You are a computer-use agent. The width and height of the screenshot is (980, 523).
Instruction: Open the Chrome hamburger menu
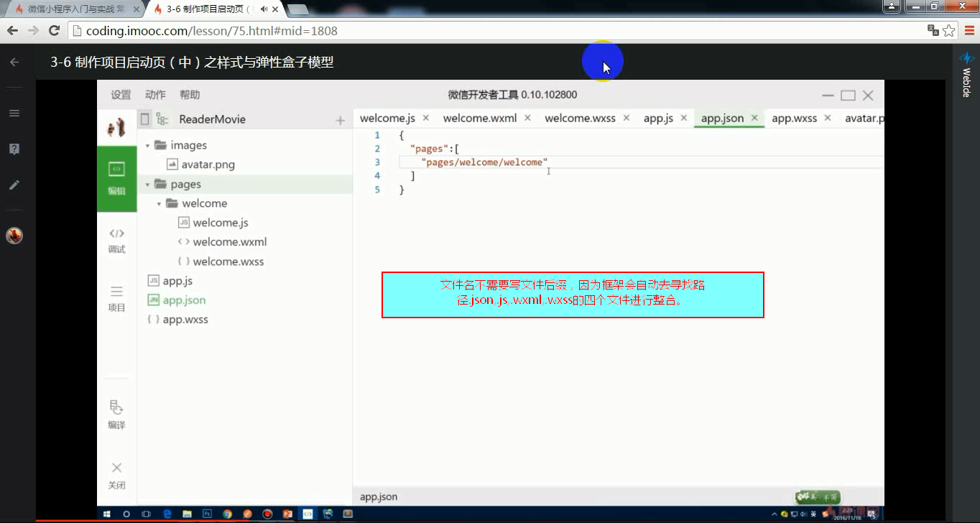tap(969, 30)
